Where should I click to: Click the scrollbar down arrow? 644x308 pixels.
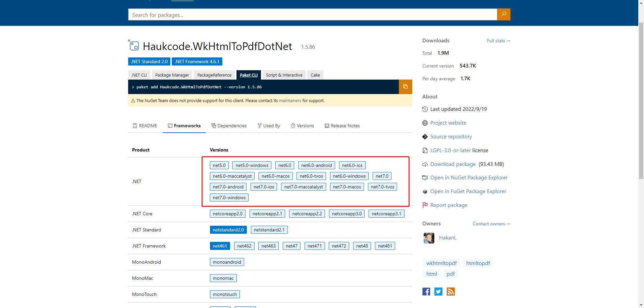pyautogui.click(x=641, y=305)
